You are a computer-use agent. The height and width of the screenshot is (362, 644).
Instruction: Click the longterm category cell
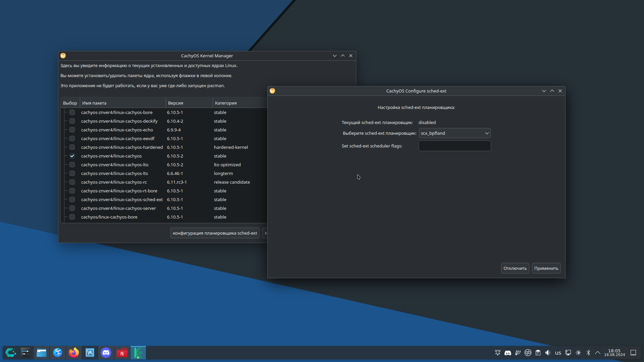[224, 173]
